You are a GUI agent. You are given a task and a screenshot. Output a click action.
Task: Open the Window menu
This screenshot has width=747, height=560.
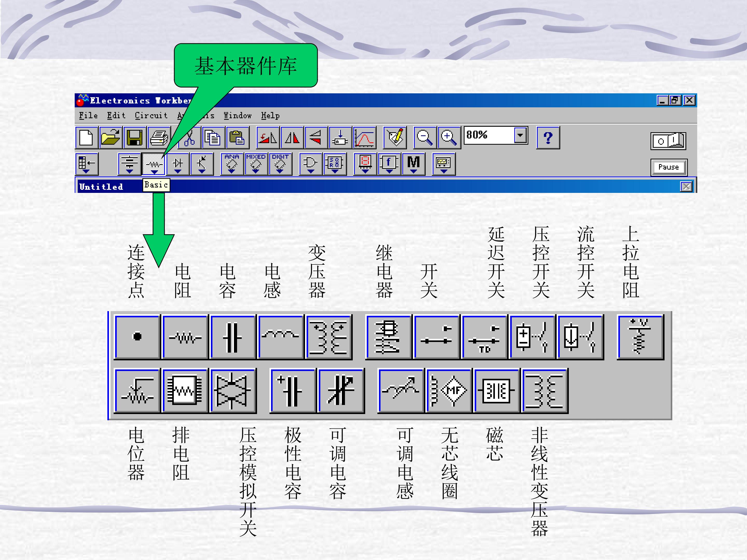pyautogui.click(x=237, y=116)
